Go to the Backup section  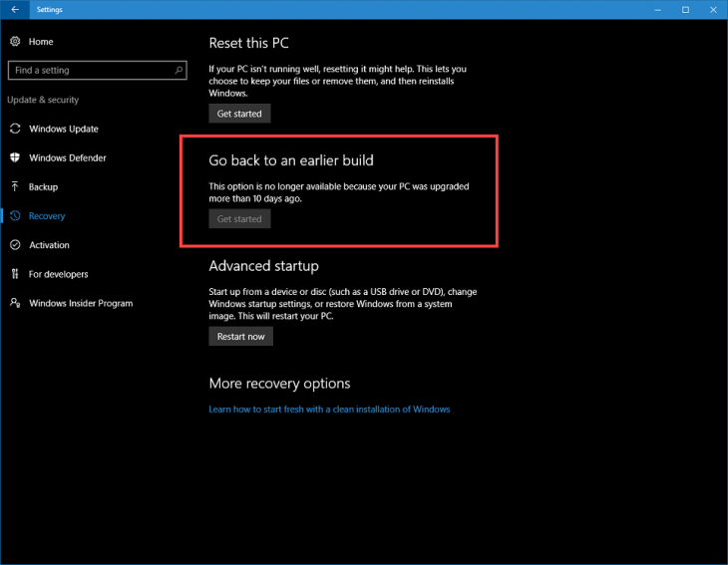43,186
